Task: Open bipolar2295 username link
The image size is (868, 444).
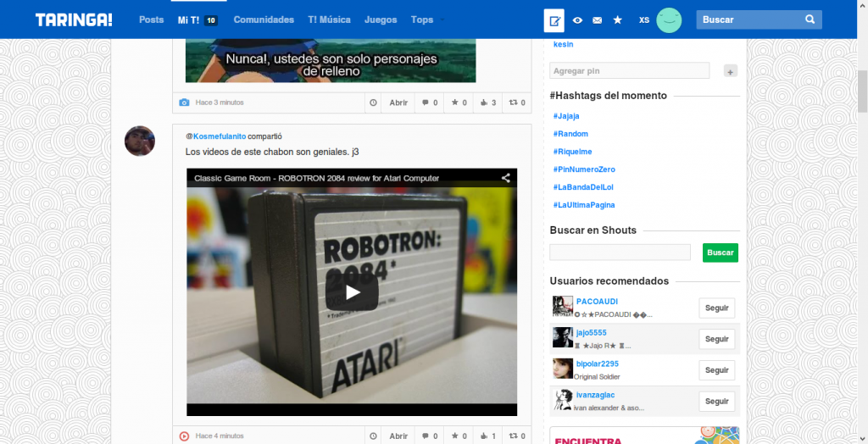Action: 598,364
